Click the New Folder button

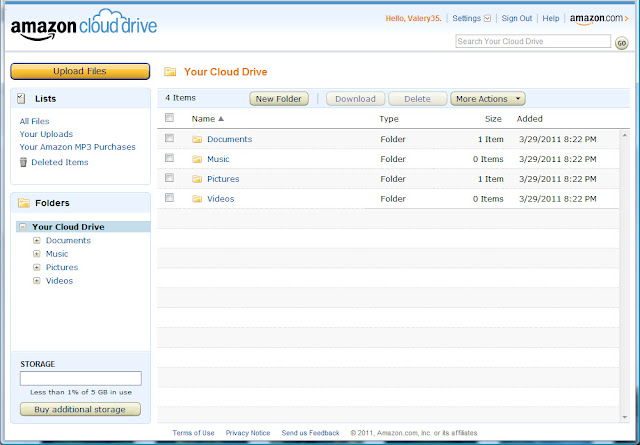[x=279, y=99]
